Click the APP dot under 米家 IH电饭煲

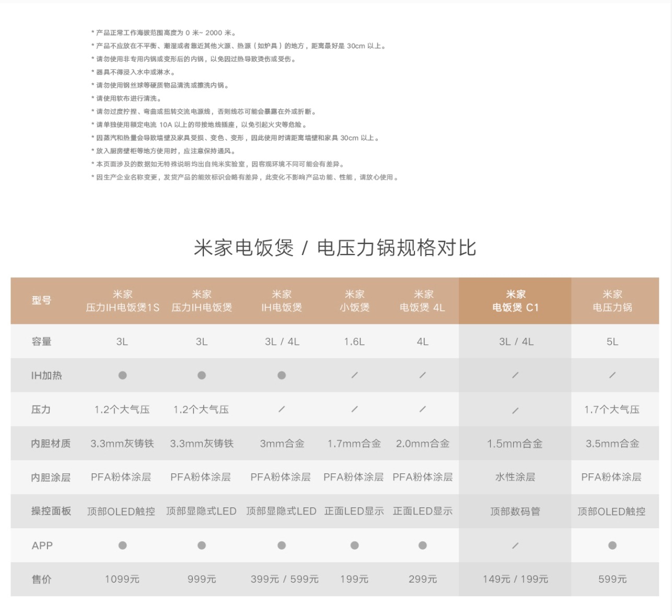pyautogui.click(x=282, y=545)
